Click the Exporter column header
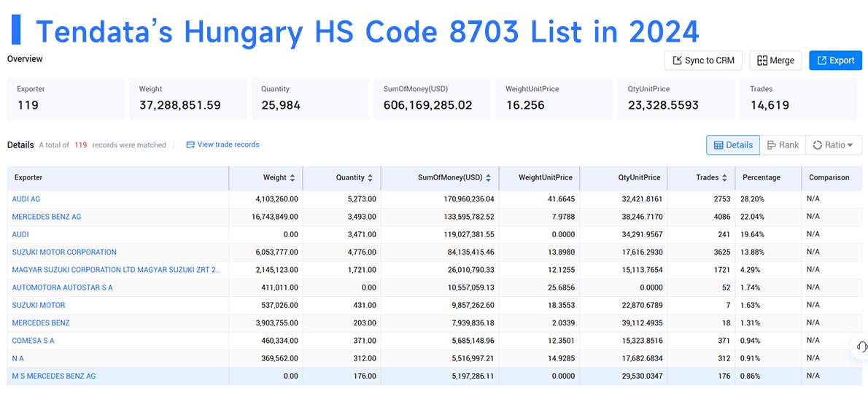This screenshot has height=394, width=868. tap(118, 178)
